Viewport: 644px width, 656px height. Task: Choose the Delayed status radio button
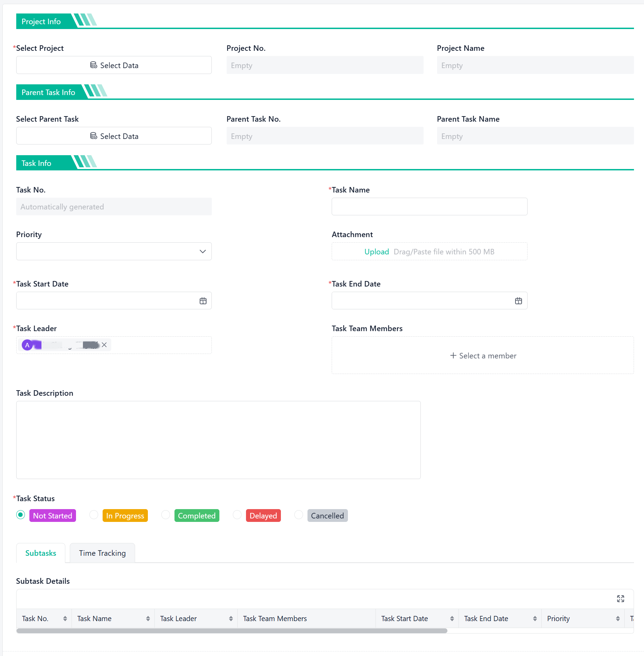[237, 515]
